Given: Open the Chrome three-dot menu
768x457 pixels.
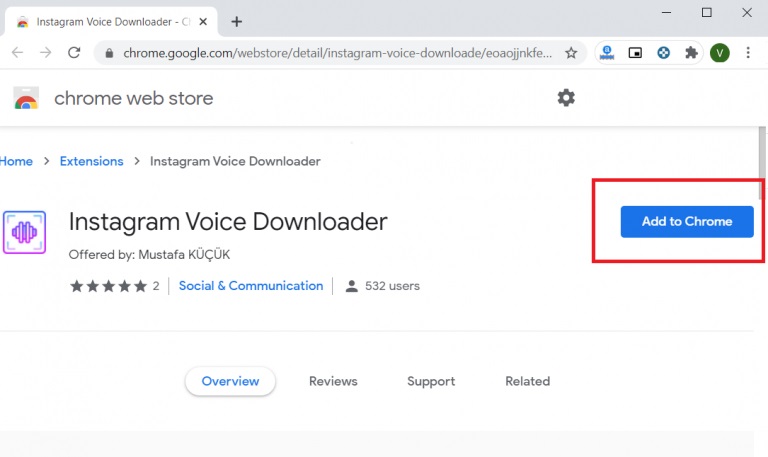Looking at the screenshot, I should point(748,53).
